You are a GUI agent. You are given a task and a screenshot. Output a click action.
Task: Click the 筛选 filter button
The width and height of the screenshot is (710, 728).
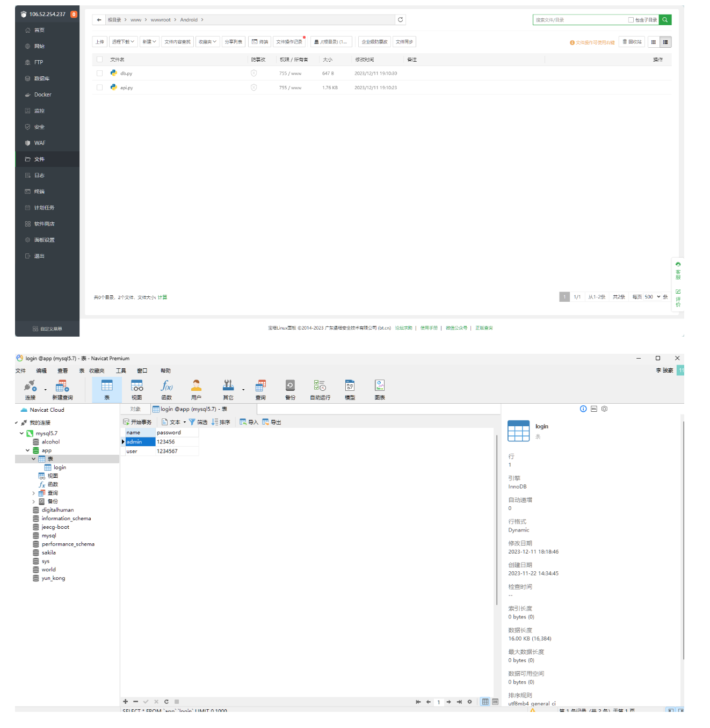(x=198, y=423)
